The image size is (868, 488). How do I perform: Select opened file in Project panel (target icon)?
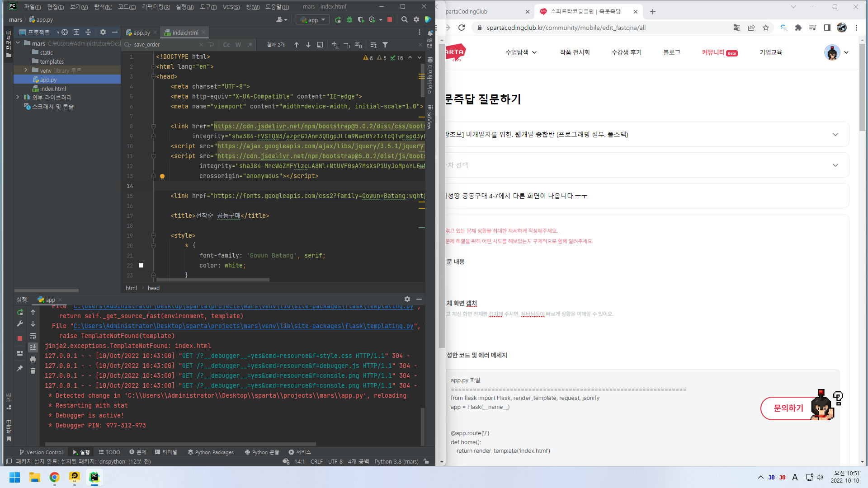[x=65, y=33]
